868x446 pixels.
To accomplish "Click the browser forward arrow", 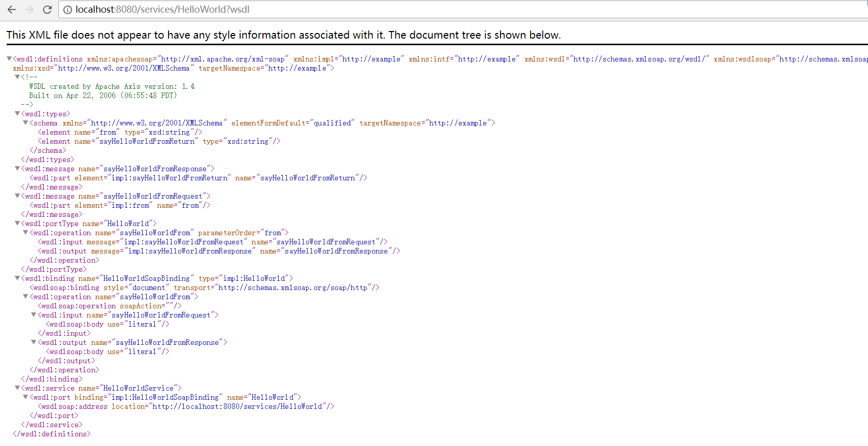I will [x=29, y=10].
